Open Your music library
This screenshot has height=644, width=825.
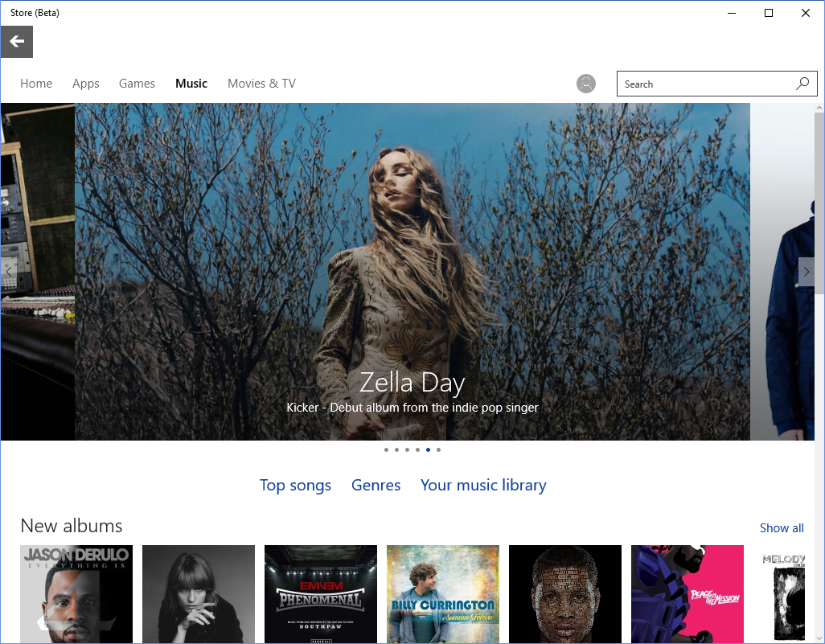click(x=483, y=485)
